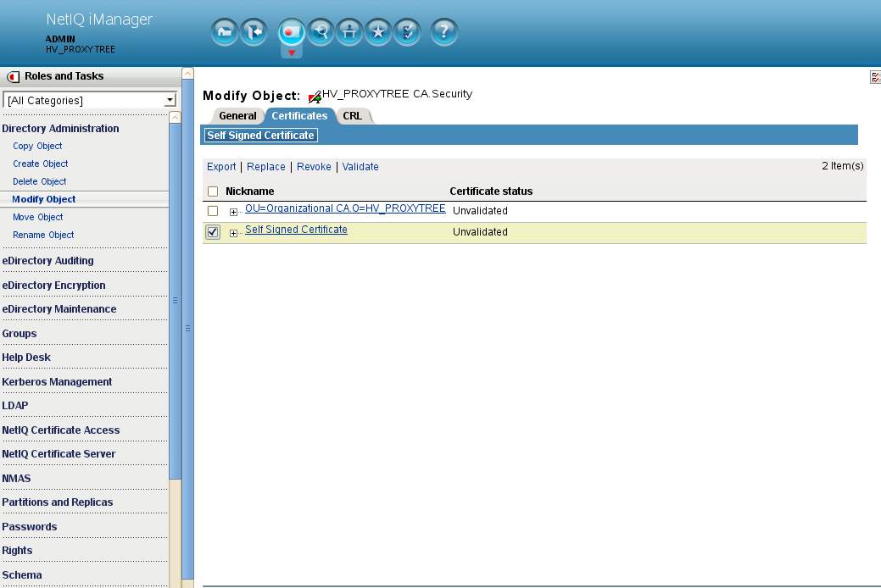Open the OU=Organizational CA.O=HV_PROXYTREE certificate link
This screenshot has height=588, width=881.
coord(345,208)
